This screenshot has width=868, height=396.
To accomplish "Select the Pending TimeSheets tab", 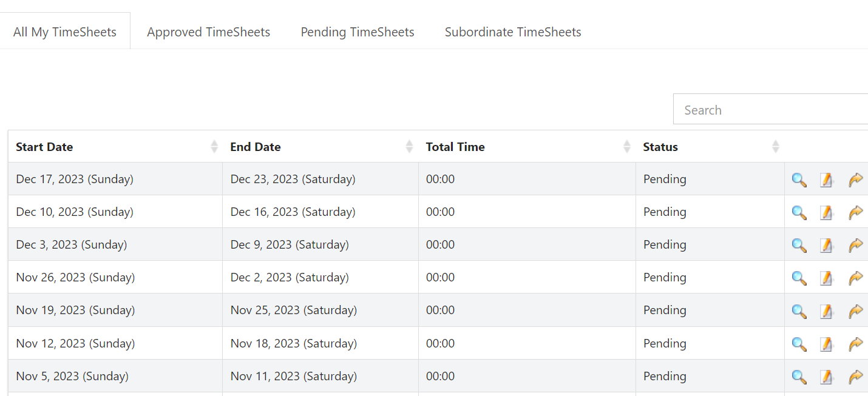I will point(357,32).
